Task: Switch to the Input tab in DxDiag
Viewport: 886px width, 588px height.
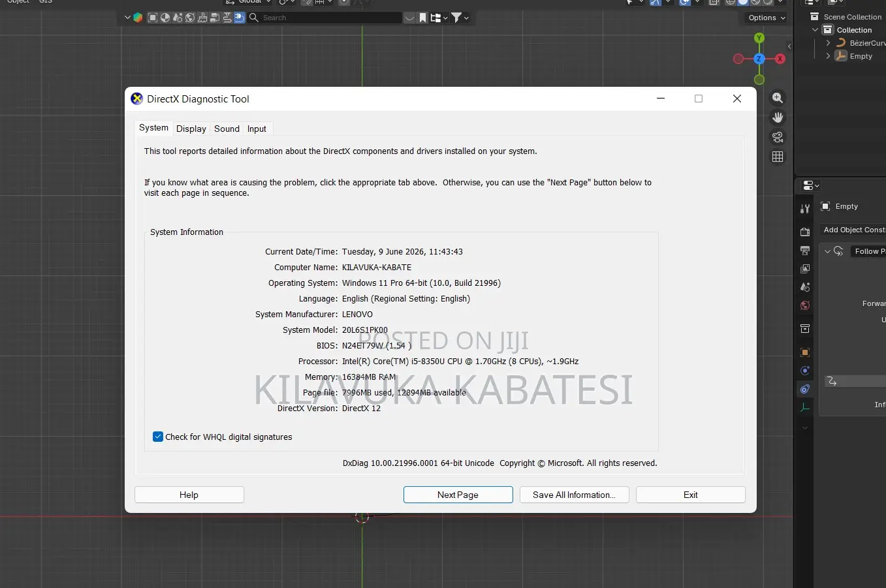Action: click(x=257, y=129)
